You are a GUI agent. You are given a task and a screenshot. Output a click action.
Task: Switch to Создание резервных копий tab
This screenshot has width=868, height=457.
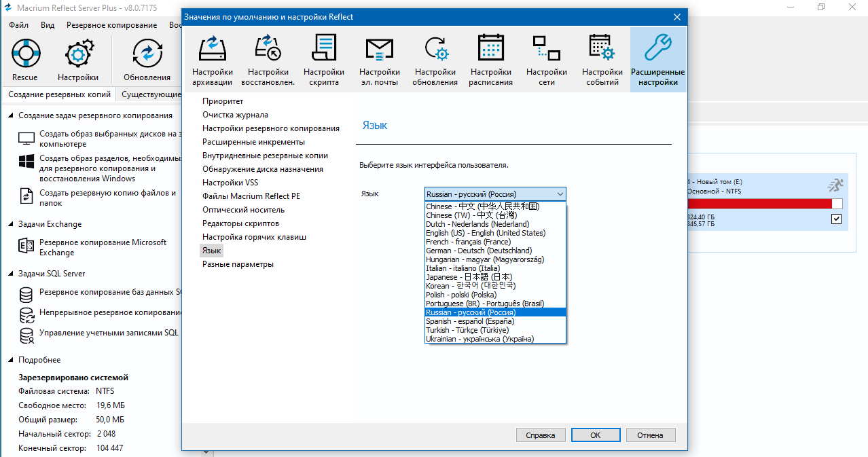coord(59,94)
